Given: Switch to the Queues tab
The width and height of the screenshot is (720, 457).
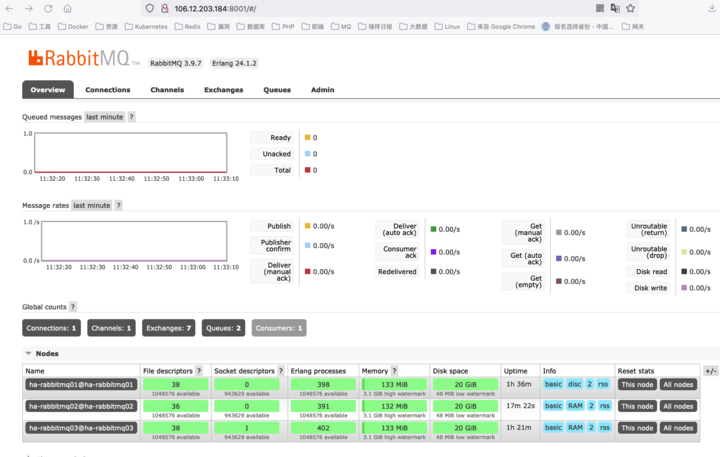Looking at the screenshot, I should tap(277, 90).
